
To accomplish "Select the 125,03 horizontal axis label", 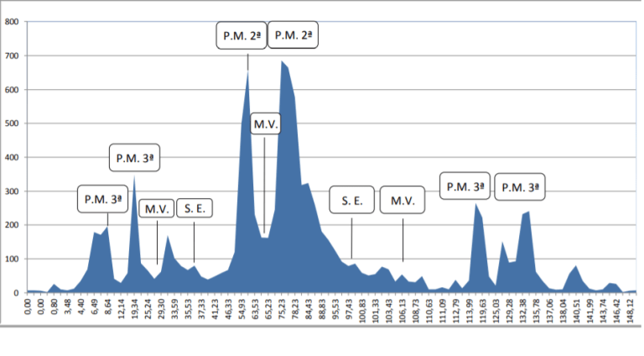I will pyautogui.click(x=496, y=312).
